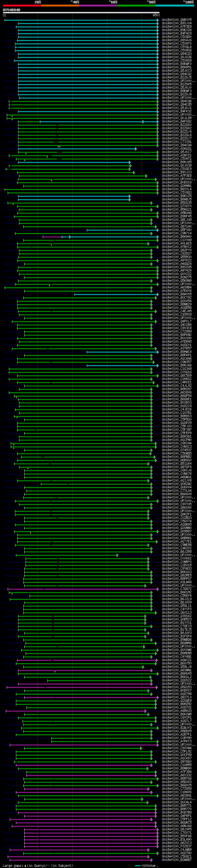Select the UniRef100_A4RKU3 label
This screenshot has width=197, height=868.
177,711
